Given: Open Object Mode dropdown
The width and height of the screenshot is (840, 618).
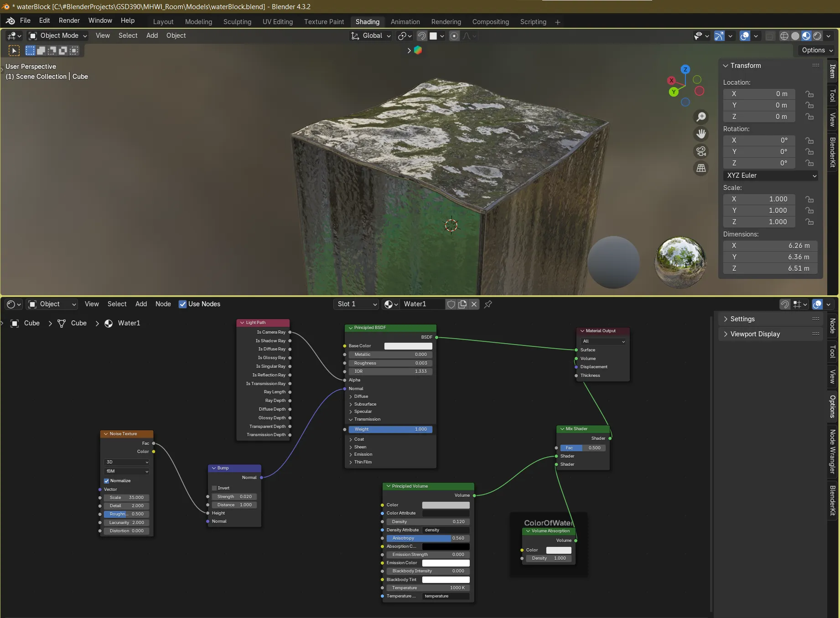Looking at the screenshot, I should coord(57,36).
